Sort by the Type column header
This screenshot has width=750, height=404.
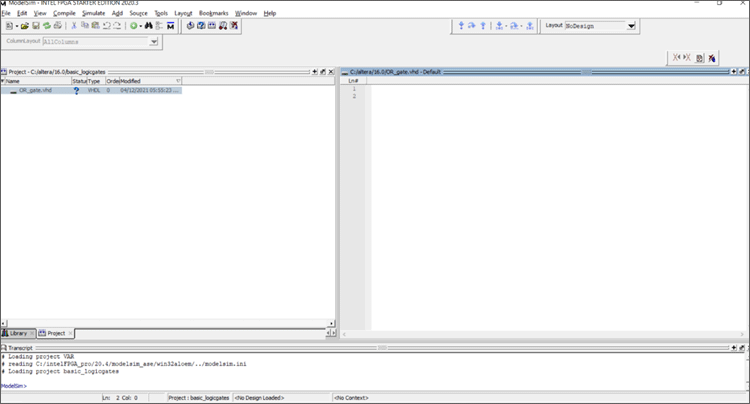96,81
